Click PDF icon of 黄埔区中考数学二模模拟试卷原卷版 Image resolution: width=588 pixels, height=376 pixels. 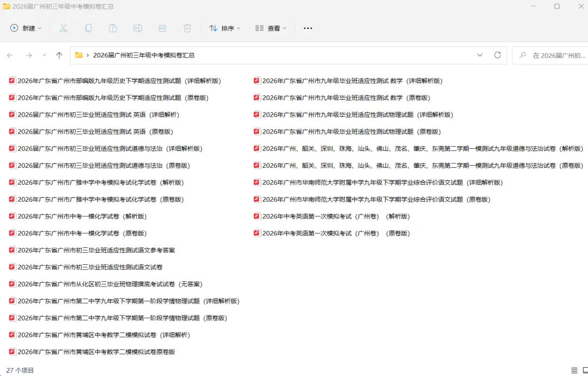[13, 351]
